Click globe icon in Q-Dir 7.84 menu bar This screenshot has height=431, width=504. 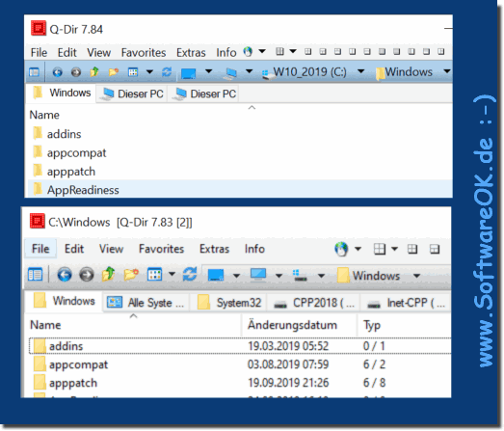(248, 52)
